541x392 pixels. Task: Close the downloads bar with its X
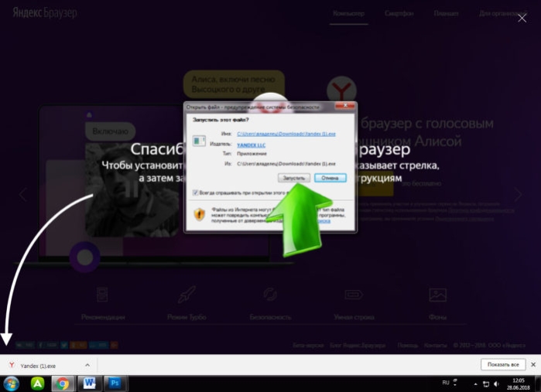coord(533,364)
